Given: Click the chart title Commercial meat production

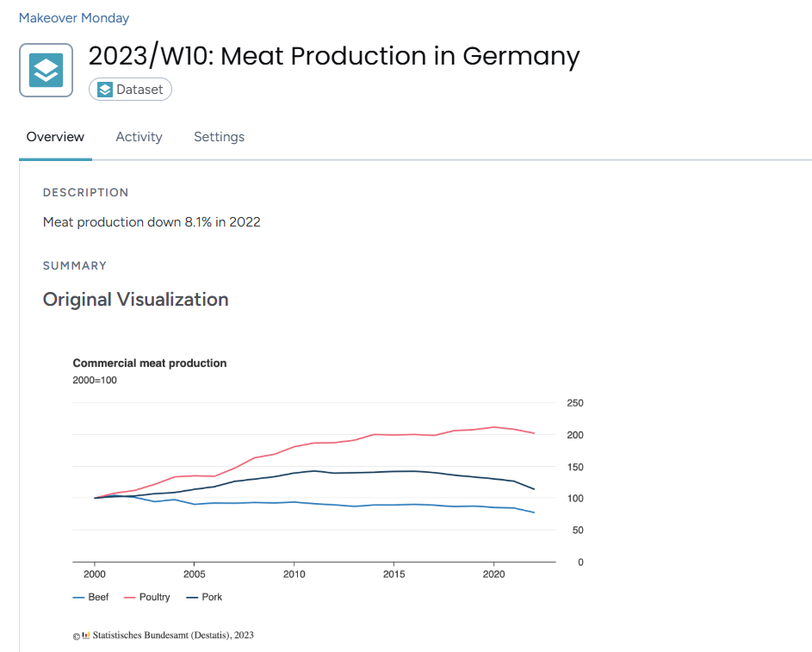Looking at the screenshot, I should click(x=149, y=363).
